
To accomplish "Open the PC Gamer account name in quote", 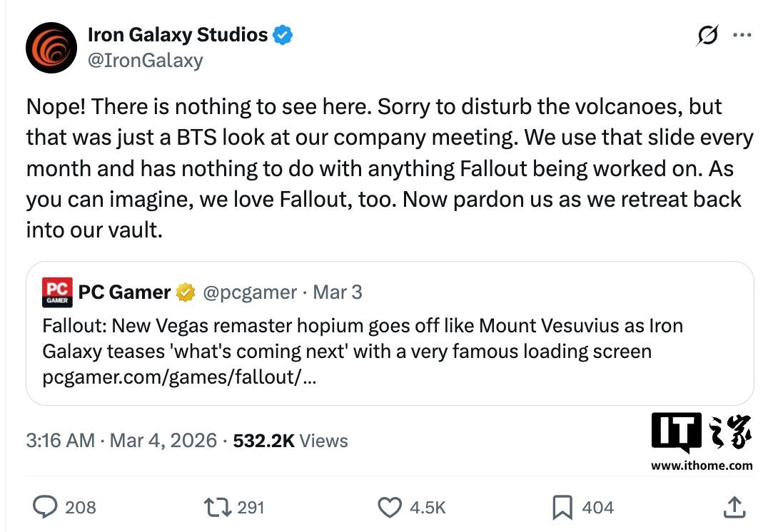I will coord(124,292).
